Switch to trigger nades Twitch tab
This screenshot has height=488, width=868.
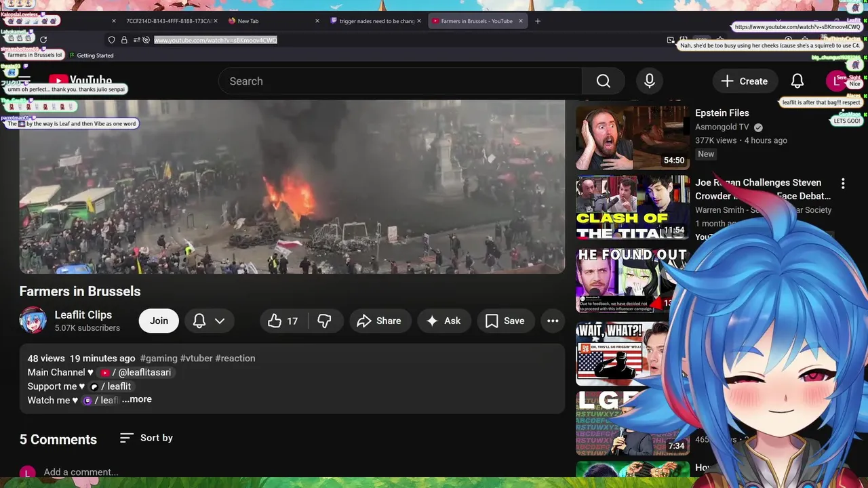tap(376, 21)
